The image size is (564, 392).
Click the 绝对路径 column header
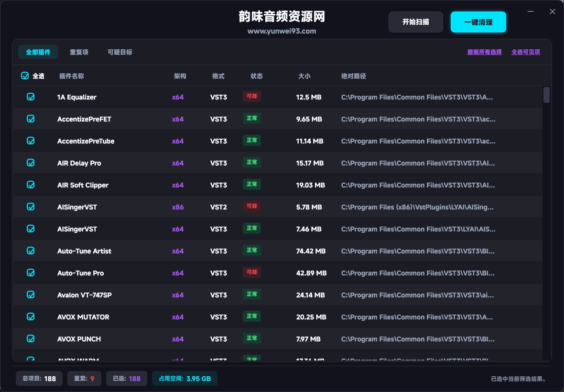pos(354,76)
